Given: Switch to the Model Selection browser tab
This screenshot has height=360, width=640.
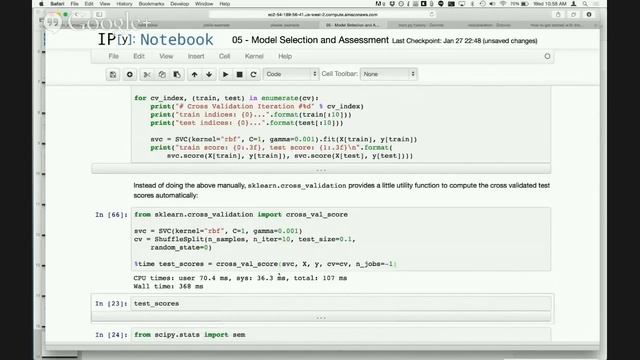Looking at the screenshot, I should click(x=352, y=25).
